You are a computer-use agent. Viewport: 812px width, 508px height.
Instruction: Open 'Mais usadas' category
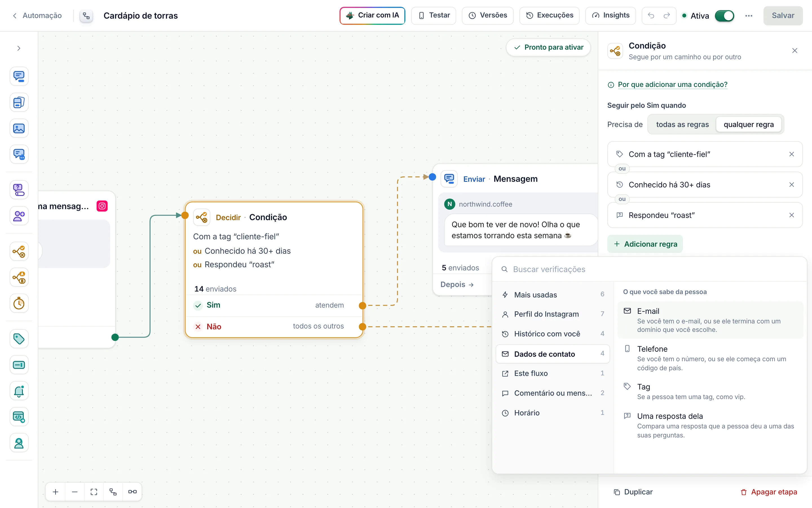553,295
